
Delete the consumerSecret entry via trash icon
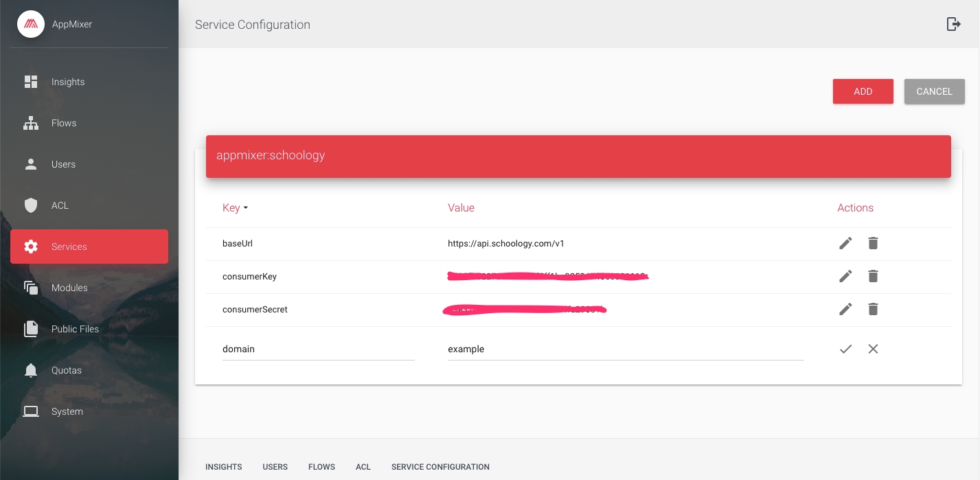(x=873, y=309)
